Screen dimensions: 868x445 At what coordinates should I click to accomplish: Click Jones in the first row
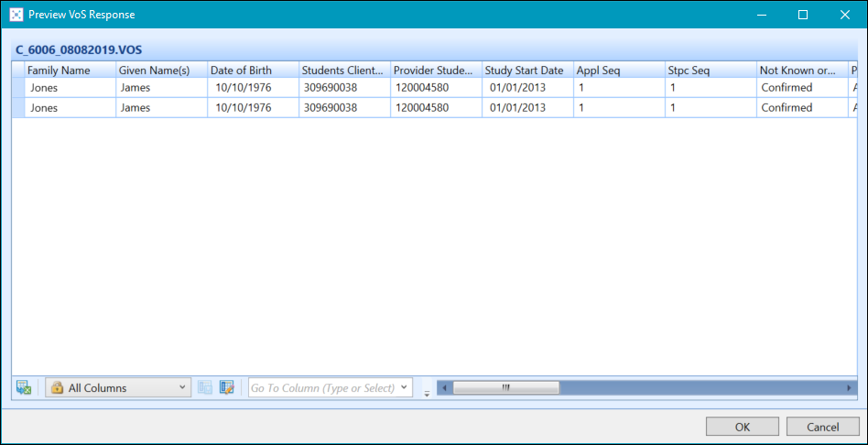(x=44, y=88)
